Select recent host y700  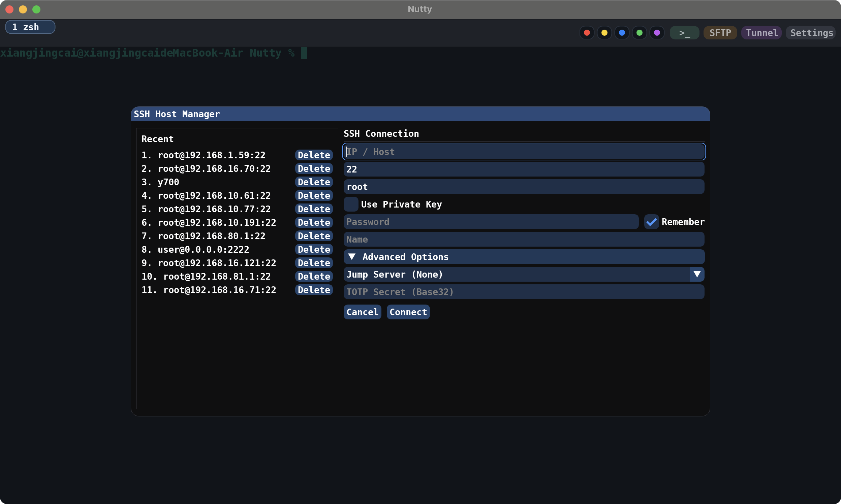click(x=160, y=182)
